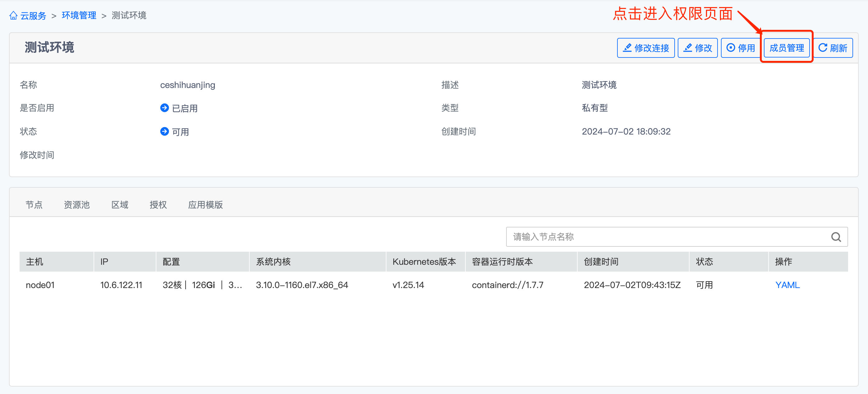
Task: Click the search magnifier icon
Action: (836, 237)
